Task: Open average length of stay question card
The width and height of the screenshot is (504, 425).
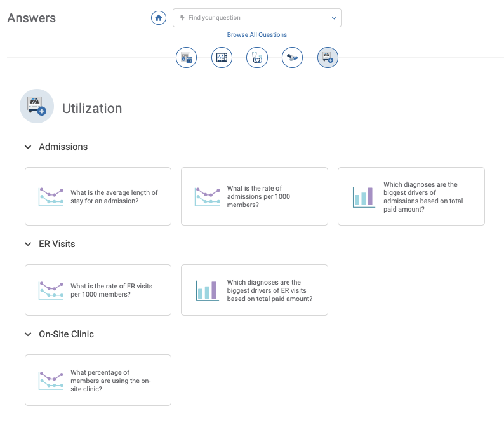Action: [98, 196]
